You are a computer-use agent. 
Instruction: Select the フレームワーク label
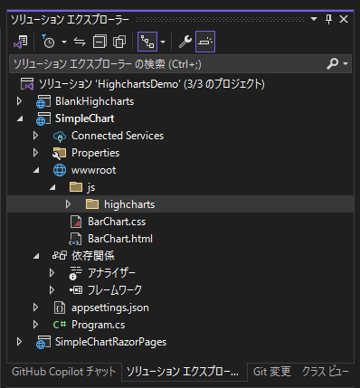[115, 290]
